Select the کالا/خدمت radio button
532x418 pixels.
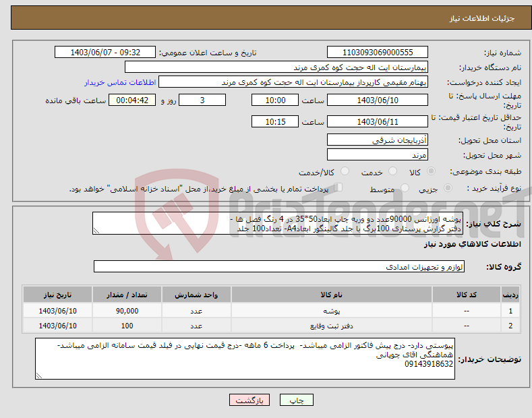[x=345, y=171]
